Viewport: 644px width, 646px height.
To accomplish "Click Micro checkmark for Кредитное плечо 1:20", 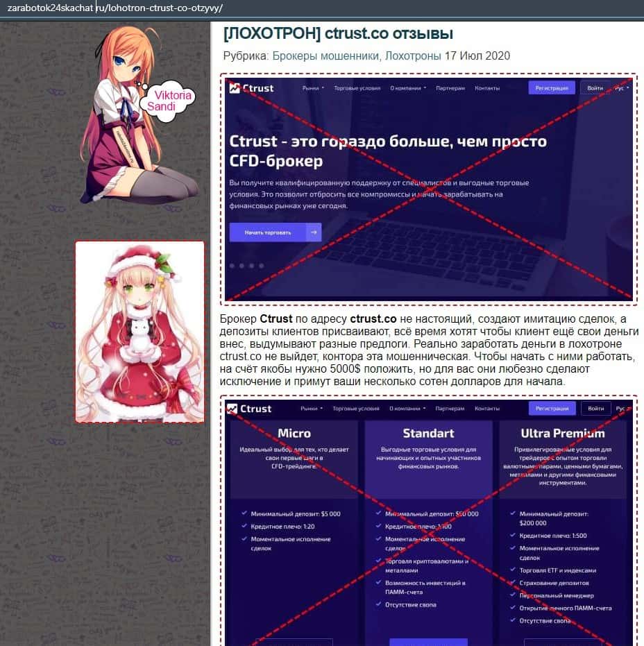I will pyautogui.click(x=244, y=526).
